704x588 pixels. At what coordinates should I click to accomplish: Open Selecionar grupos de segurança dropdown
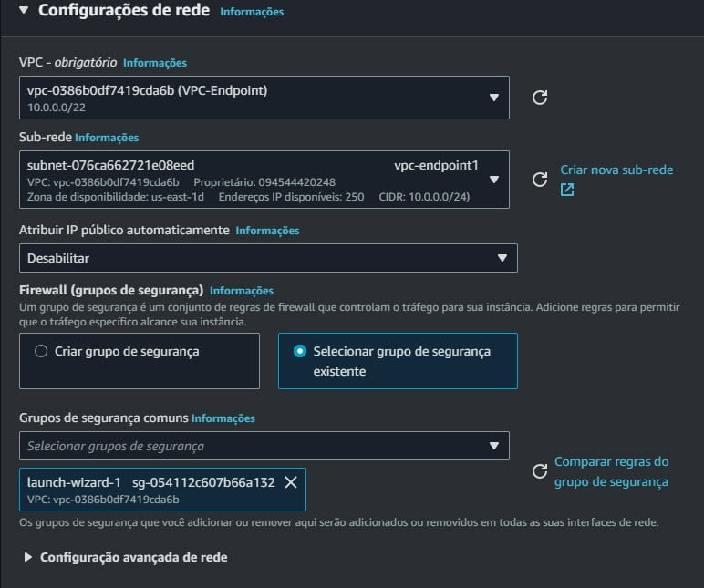click(264, 446)
